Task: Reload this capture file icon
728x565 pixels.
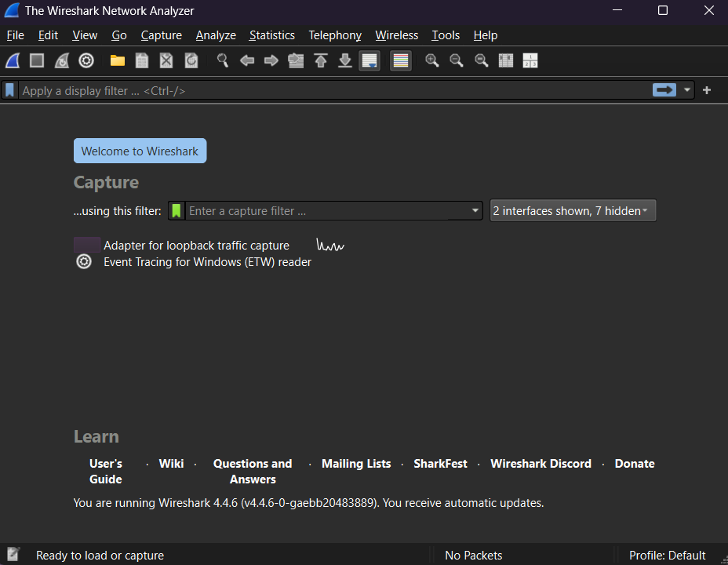Action: pos(191,60)
